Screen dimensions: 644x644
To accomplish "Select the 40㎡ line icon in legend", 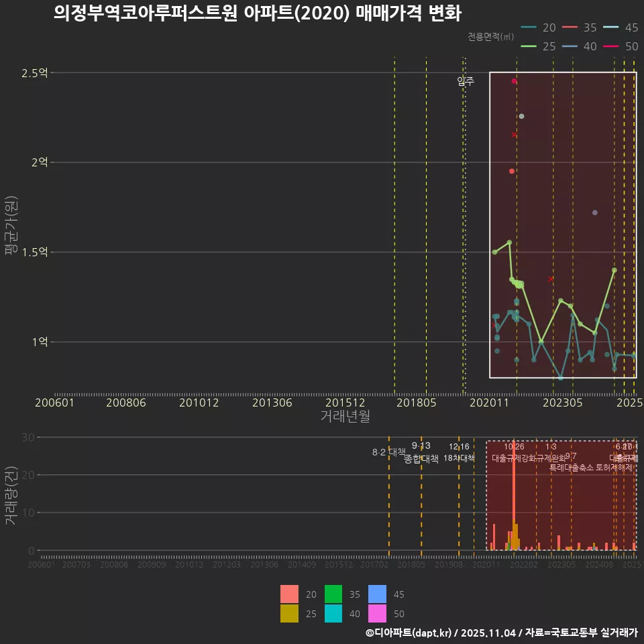I will coord(569,46).
